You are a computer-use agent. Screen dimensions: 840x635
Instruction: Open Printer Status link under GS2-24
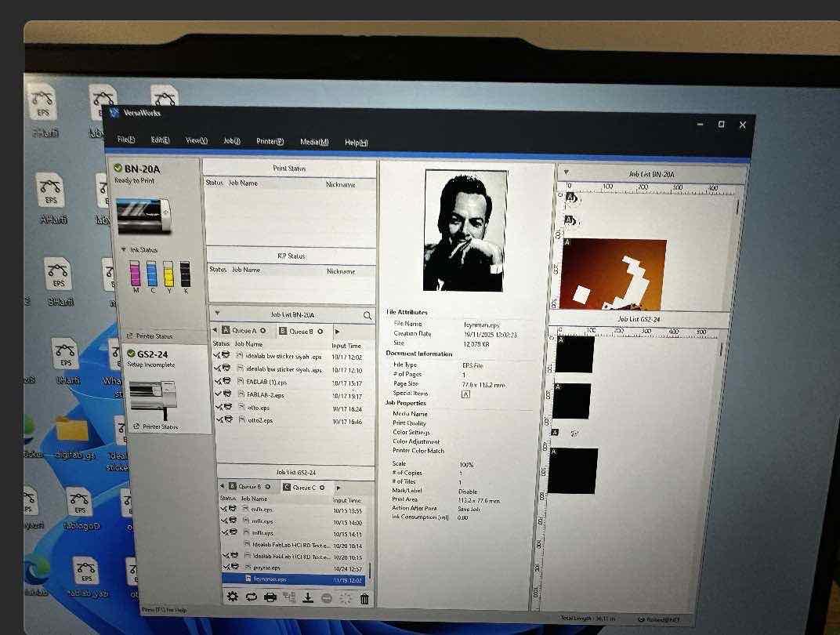pos(156,426)
